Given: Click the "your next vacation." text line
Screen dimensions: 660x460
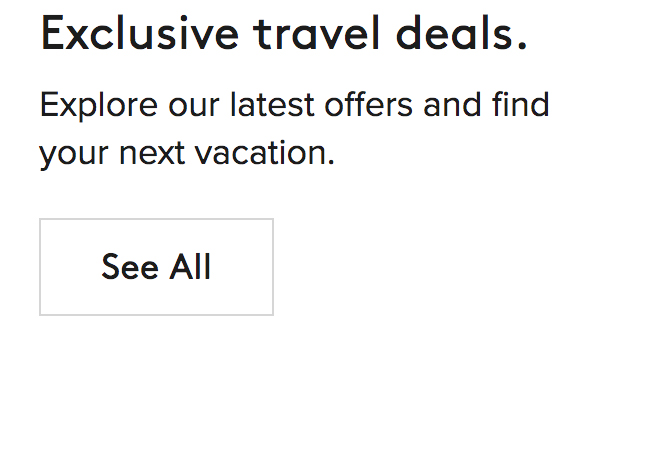Looking at the screenshot, I should (187, 154).
